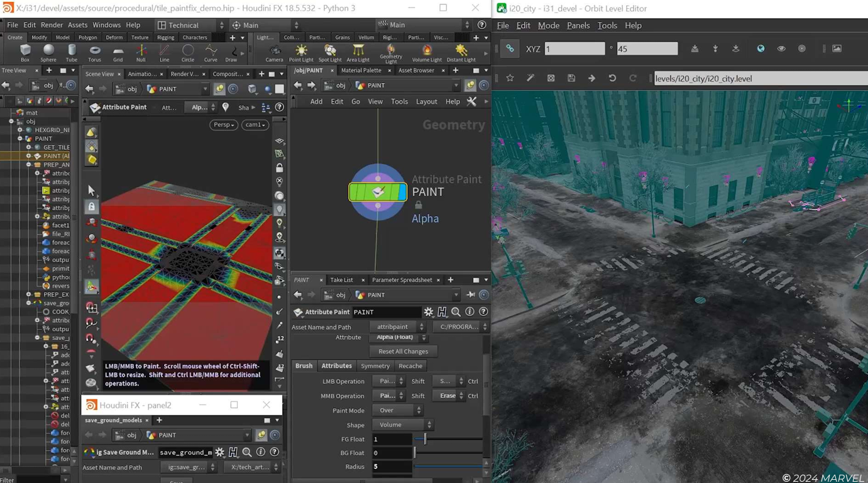This screenshot has height=483, width=868.
Task: Add a Camera from the shelf
Action: (274, 53)
